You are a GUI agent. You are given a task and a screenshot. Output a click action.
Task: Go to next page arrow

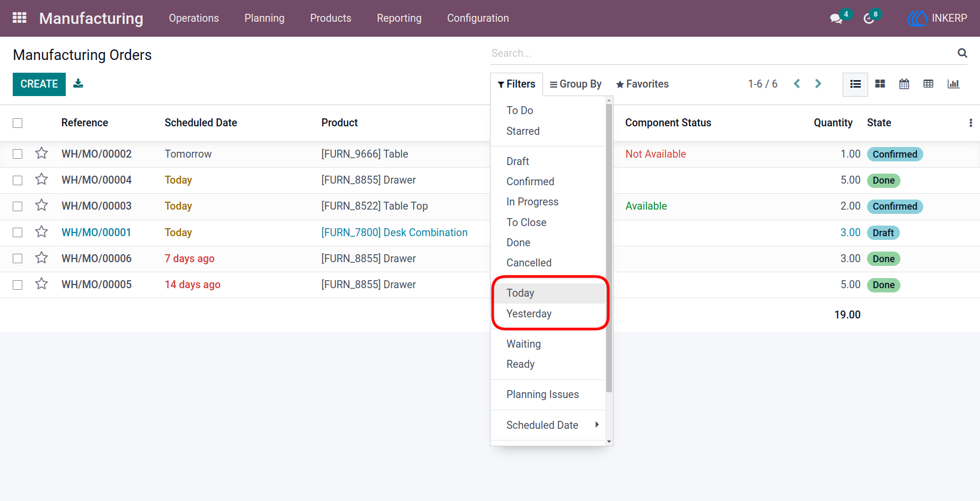(818, 84)
